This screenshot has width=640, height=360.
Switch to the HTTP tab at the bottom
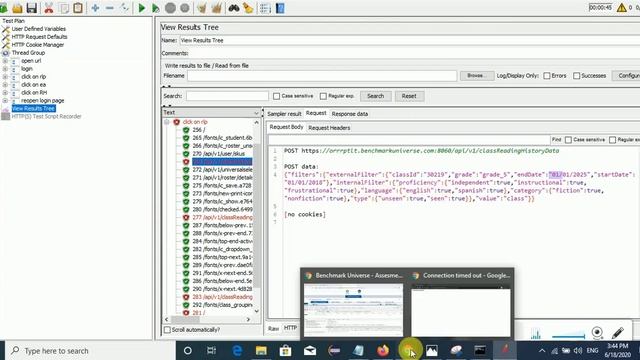coord(290,328)
